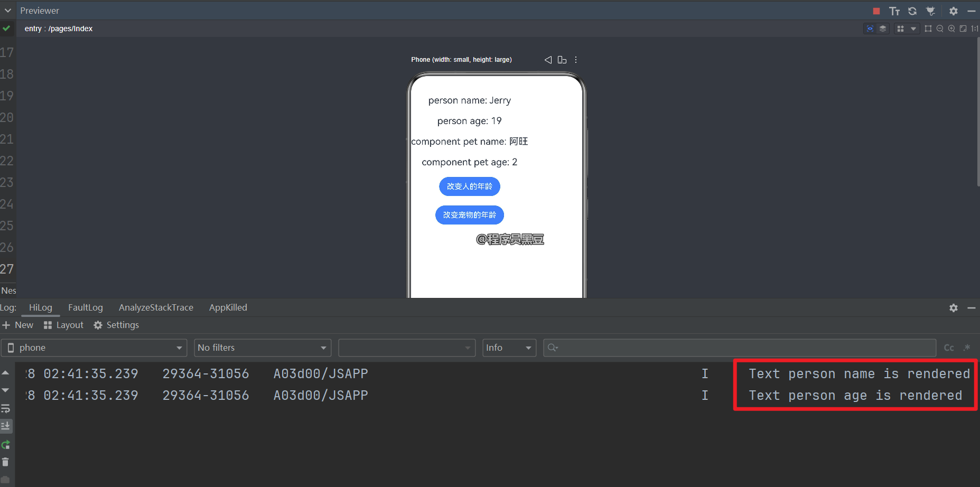Viewport: 980px width, 487px height.
Task: Click the Phone width small height large label
Action: click(462, 60)
